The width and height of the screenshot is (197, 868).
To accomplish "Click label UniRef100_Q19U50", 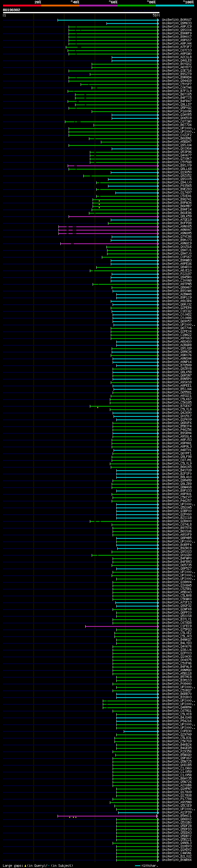I will [x=176, y=172].
